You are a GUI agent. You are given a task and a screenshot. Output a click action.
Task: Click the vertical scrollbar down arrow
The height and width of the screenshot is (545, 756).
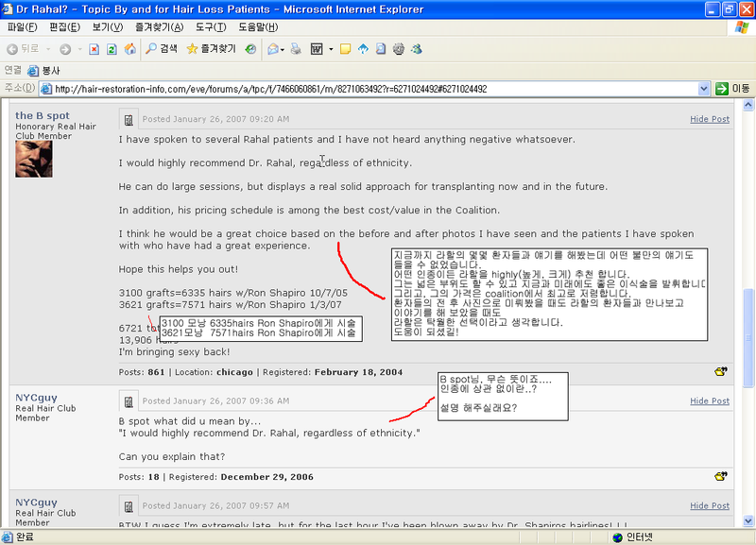coord(748,520)
